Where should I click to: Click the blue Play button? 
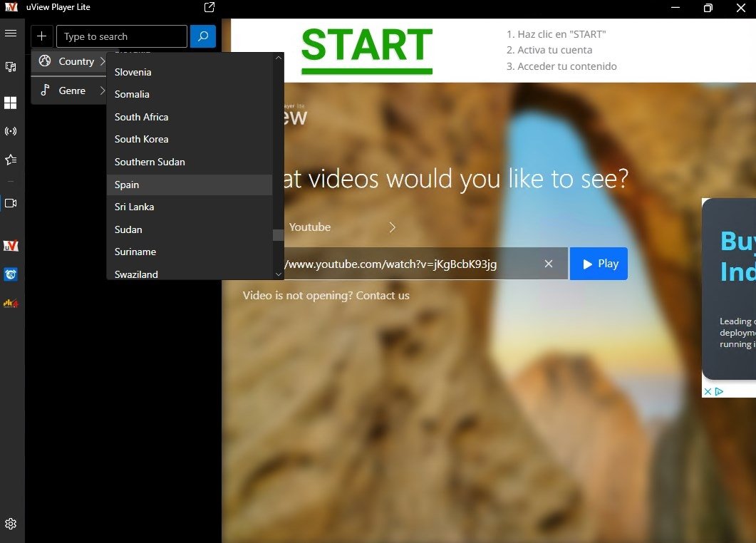(599, 264)
